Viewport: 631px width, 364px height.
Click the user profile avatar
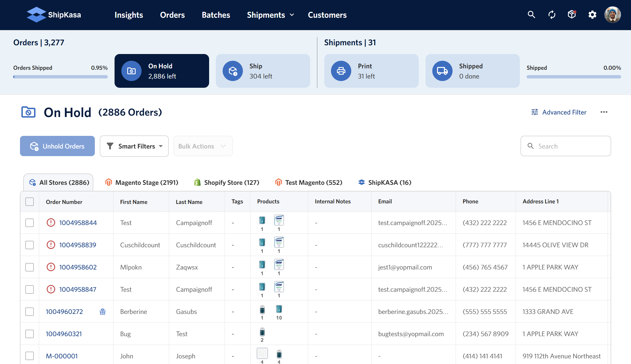(612, 15)
